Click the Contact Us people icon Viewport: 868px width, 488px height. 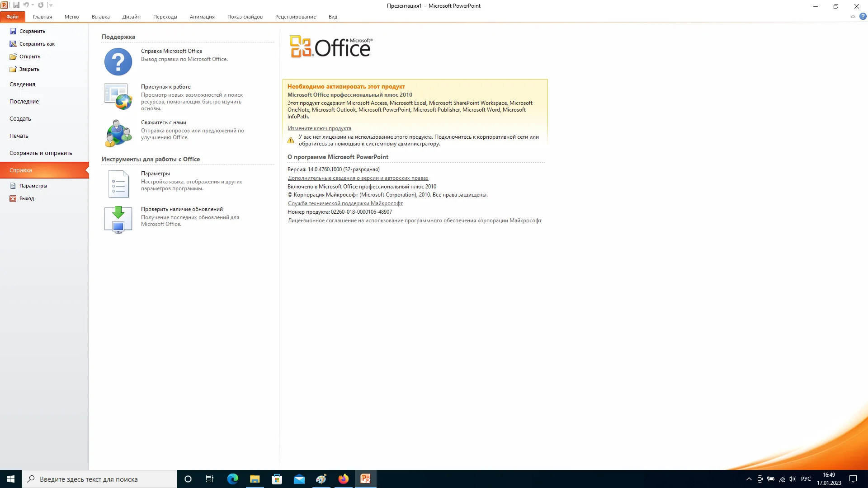pos(118,133)
